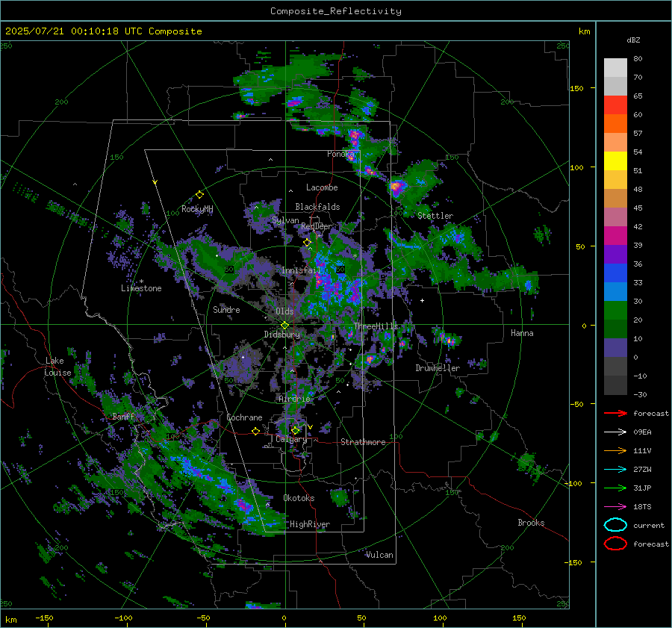
Task: Click the 150 right axis tick label
Action: point(576,88)
